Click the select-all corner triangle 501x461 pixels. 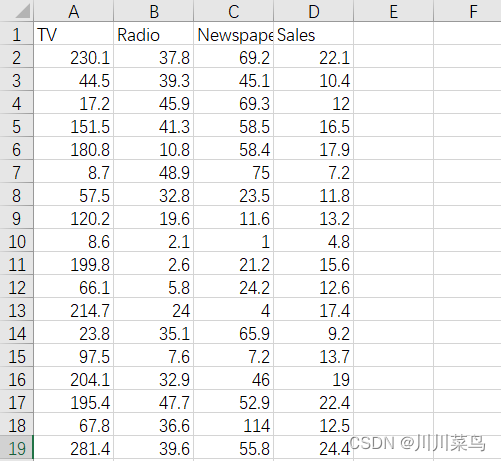22,11
